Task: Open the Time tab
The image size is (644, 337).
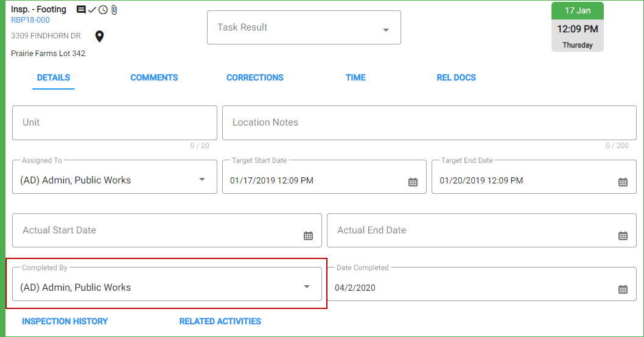Action: 355,77
